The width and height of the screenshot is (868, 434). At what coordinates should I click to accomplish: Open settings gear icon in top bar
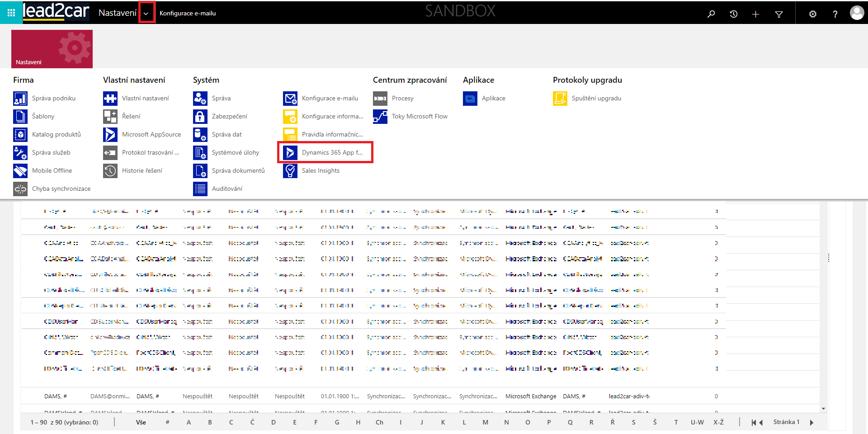coord(812,14)
